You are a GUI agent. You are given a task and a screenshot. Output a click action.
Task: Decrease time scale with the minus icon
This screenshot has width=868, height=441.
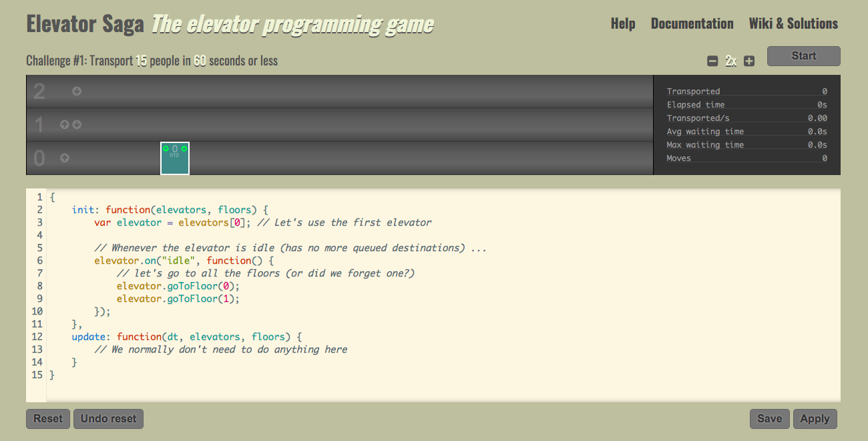(712, 61)
